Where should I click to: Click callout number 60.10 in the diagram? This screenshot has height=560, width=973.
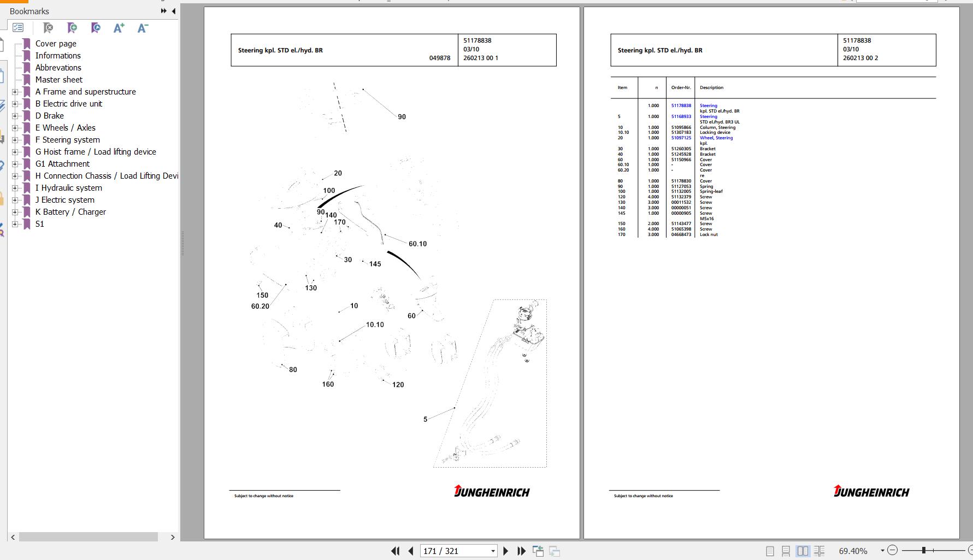click(x=417, y=244)
